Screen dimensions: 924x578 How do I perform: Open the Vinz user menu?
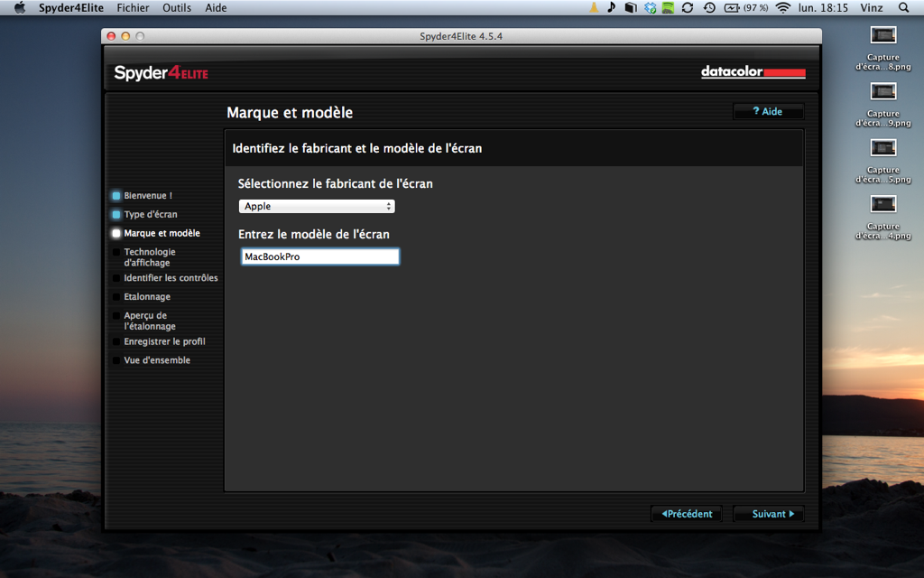pyautogui.click(x=872, y=8)
